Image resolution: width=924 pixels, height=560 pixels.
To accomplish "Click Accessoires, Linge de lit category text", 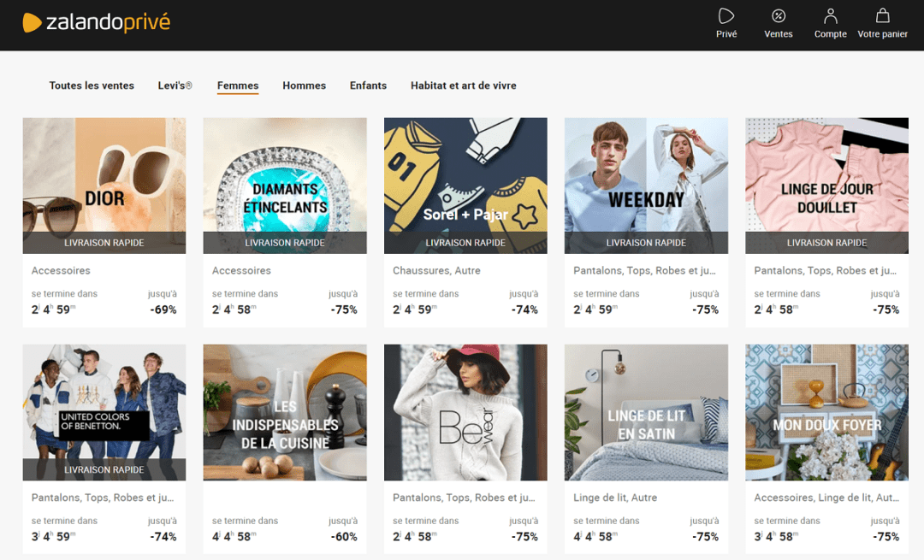I will [x=826, y=498].
